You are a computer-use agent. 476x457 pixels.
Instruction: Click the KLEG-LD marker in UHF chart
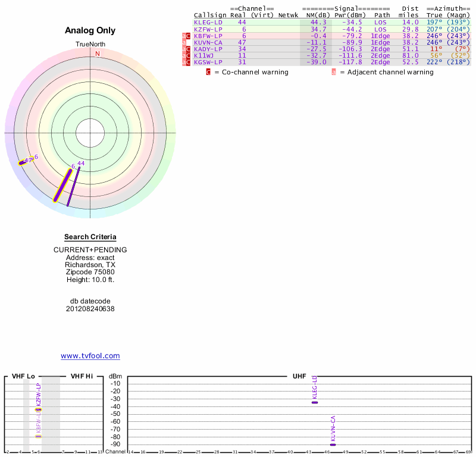(x=315, y=402)
